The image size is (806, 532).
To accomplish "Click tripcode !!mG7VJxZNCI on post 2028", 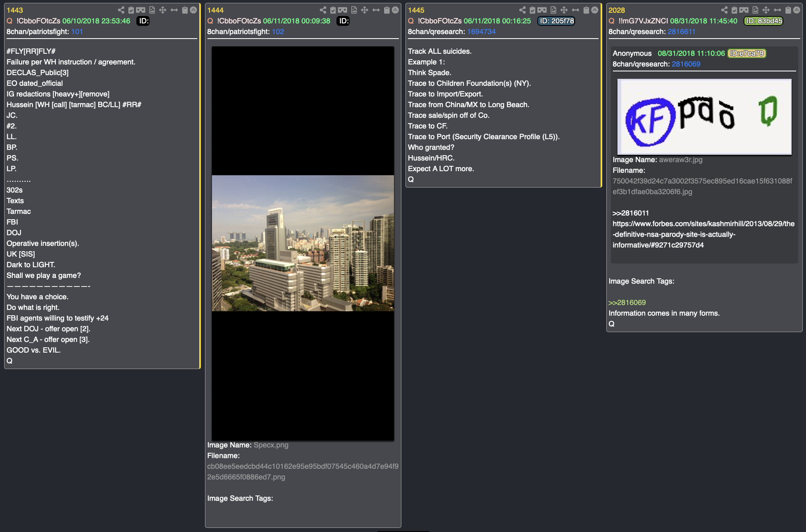I will pos(643,21).
